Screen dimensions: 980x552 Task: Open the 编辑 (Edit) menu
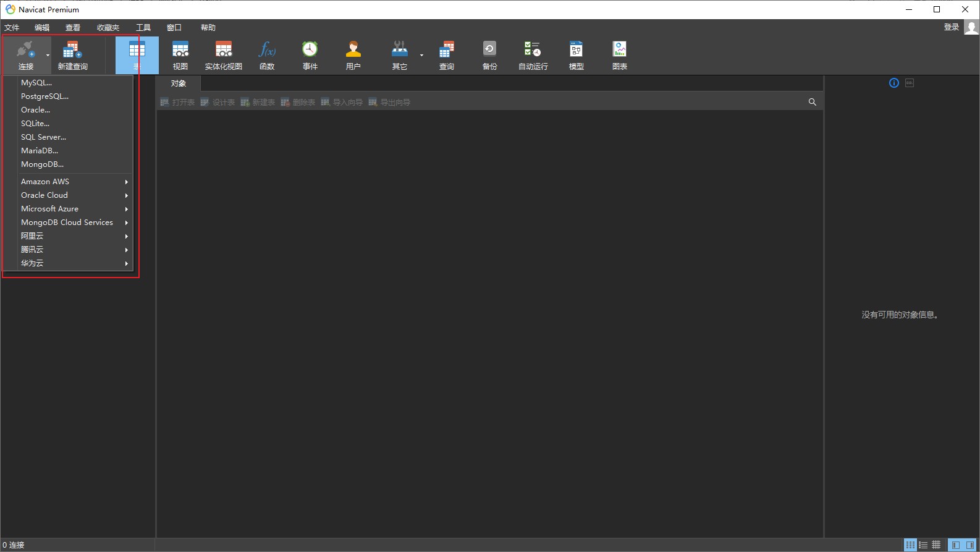[42, 28]
